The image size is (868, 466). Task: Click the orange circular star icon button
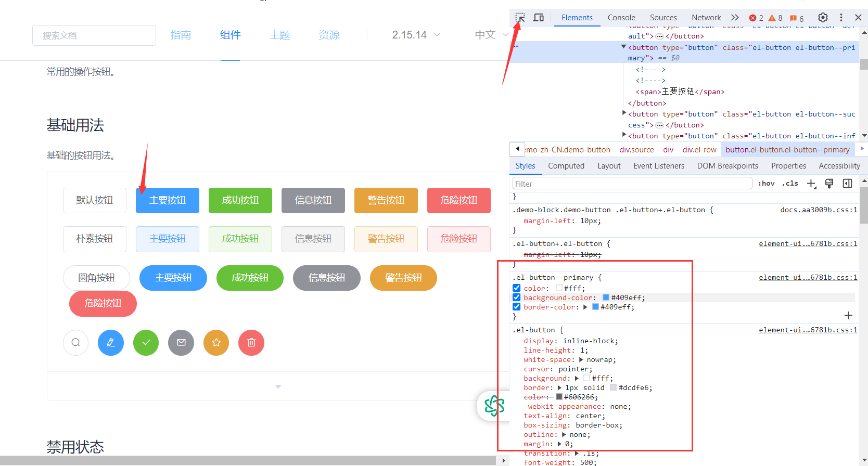tap(216, 343)
